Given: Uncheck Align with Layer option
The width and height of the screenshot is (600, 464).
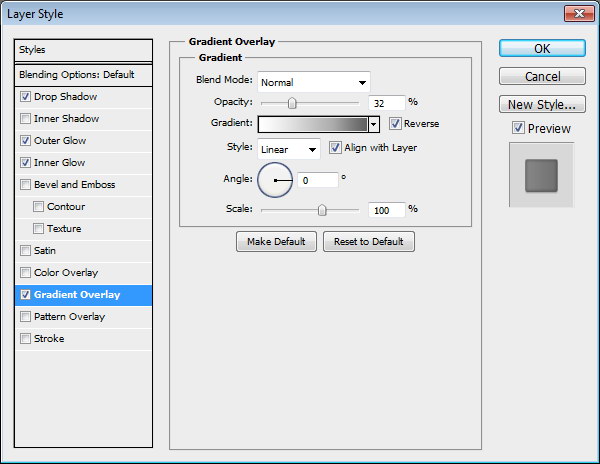Looking at the screenshot, I should coord(335,148).
